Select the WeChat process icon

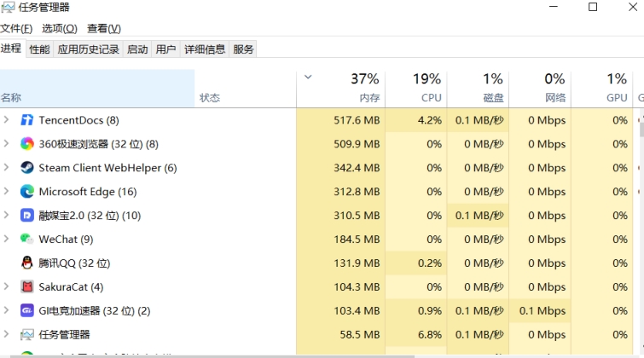27,240
